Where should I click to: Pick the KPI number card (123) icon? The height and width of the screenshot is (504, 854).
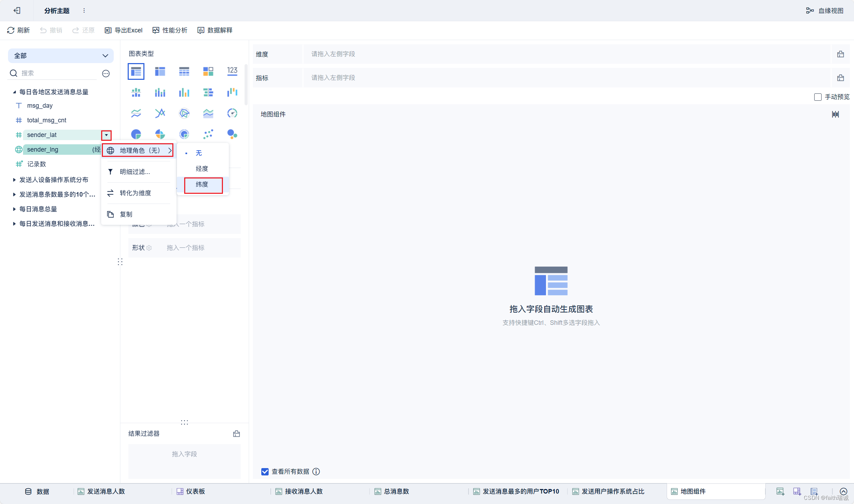coord(232,71)
